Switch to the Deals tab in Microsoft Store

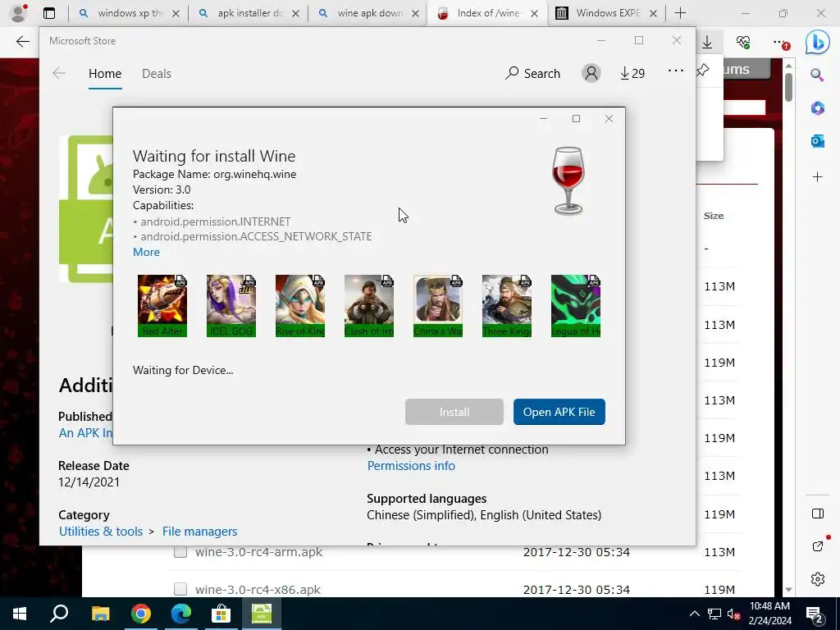tap(157, 73)
